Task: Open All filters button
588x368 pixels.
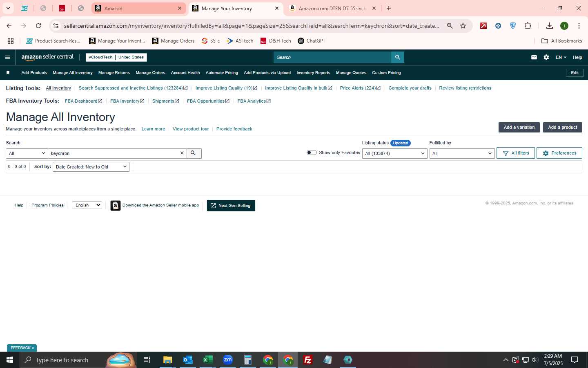Action: (516, 153)
